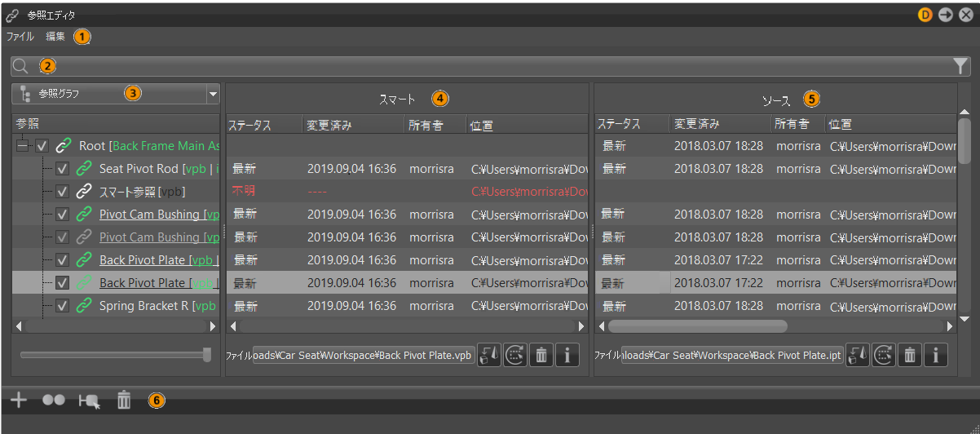This screenshot has height=434, width=980.
Task: Click the right-arrow icon in title bar
Action: 945,15
